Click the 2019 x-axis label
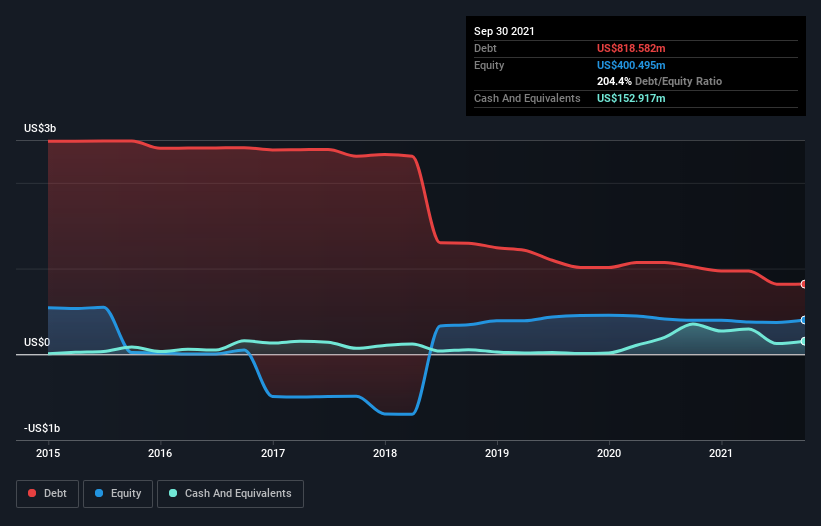The width and height of the screenshot is (821, 526). point(497,453)
